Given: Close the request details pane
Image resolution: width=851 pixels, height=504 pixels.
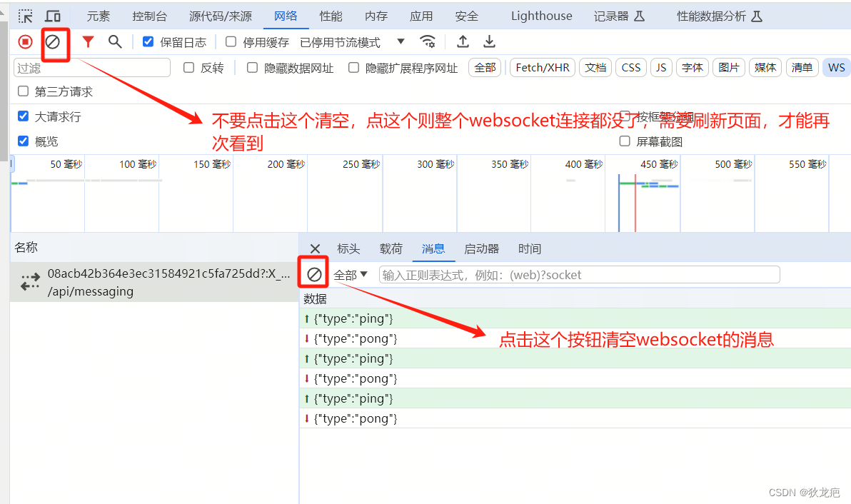Looking at the screenshot, I should [x=315, y=249].
